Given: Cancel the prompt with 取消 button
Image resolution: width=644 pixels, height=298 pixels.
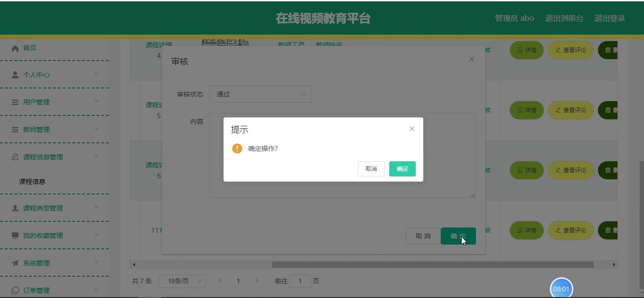Looking at the screenshot, I should 371,169.
